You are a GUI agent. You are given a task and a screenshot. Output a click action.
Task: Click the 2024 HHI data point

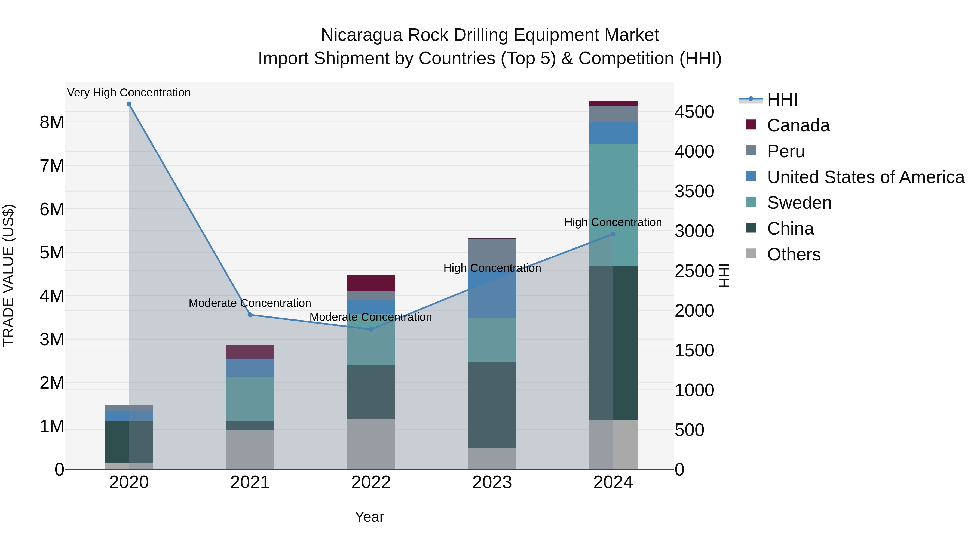point(613,234)
